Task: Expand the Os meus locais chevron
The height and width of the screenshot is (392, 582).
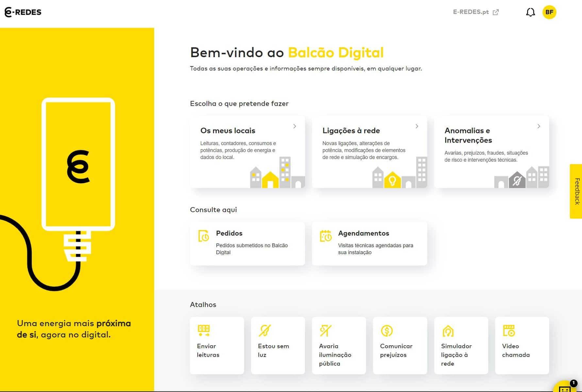Action: coord(295,126)
